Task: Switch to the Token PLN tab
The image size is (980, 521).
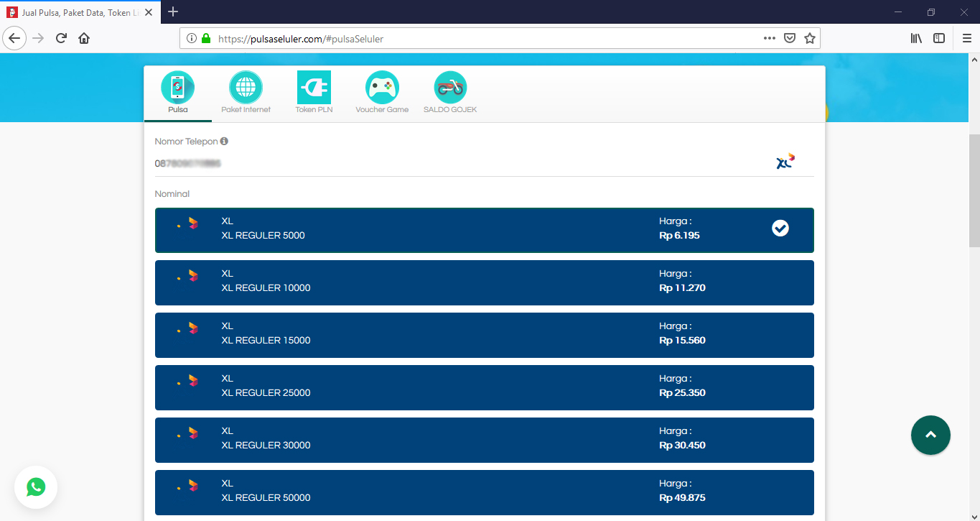Action: [314, 93]
